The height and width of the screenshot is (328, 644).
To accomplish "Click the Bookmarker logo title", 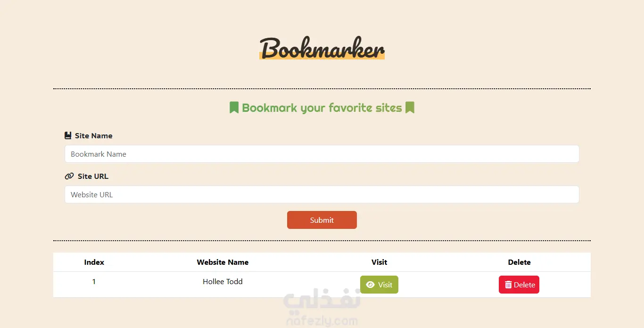I will (x=322, y=49).
